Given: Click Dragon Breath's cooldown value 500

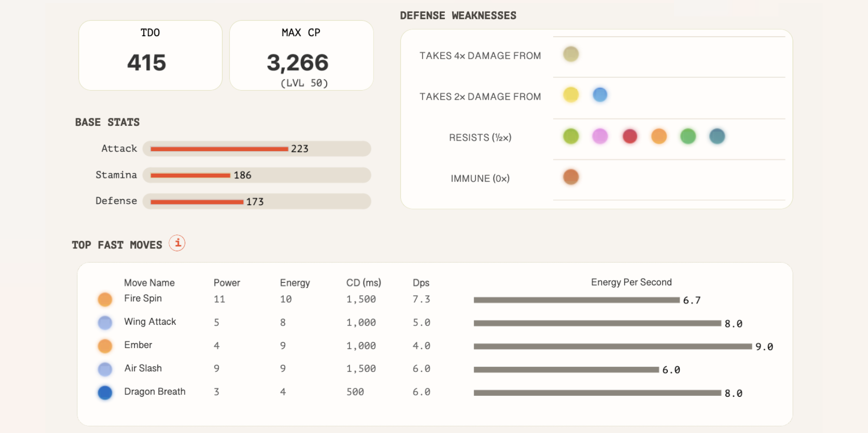Looking at the screenshot, I should click(x=355, y=392).
